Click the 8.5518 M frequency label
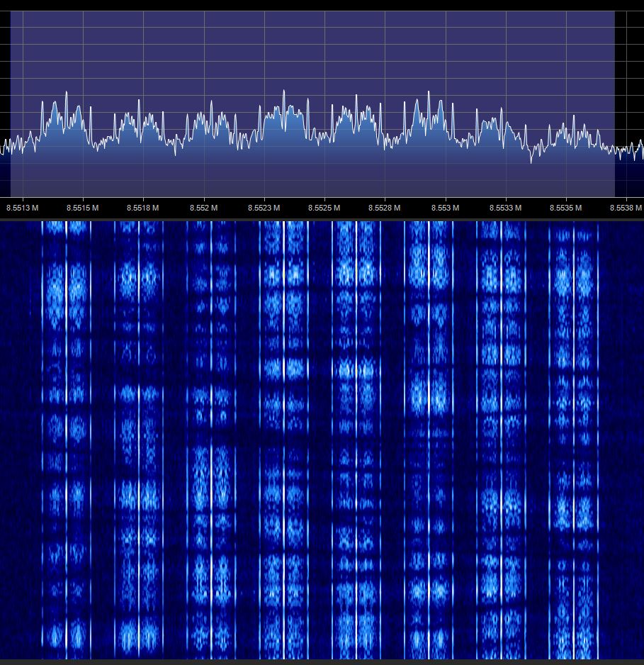The image size is (644, 665). point(143,208)
